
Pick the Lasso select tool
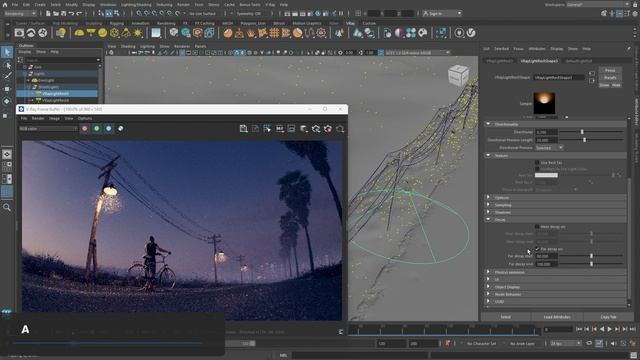(7, 65)
